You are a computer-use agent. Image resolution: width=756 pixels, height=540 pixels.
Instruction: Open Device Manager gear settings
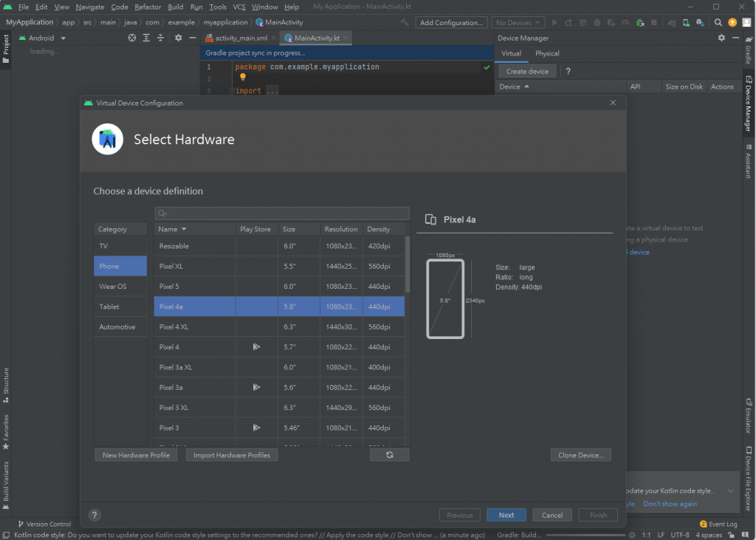click(721, 38)
